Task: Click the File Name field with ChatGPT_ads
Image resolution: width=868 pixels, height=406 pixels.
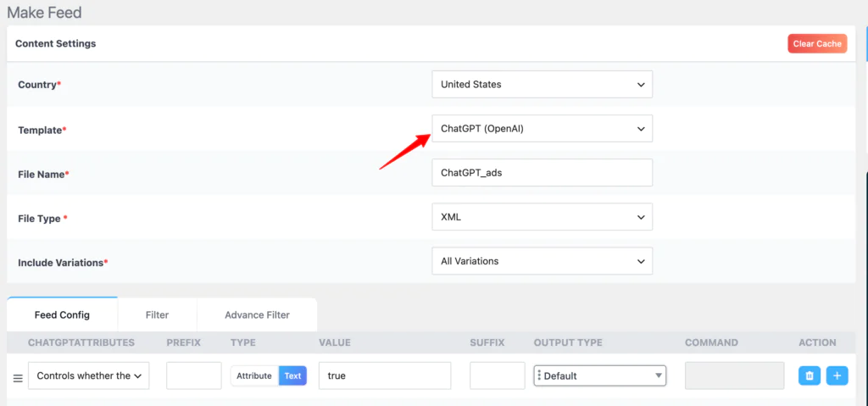Action: [x=542, y=173]
